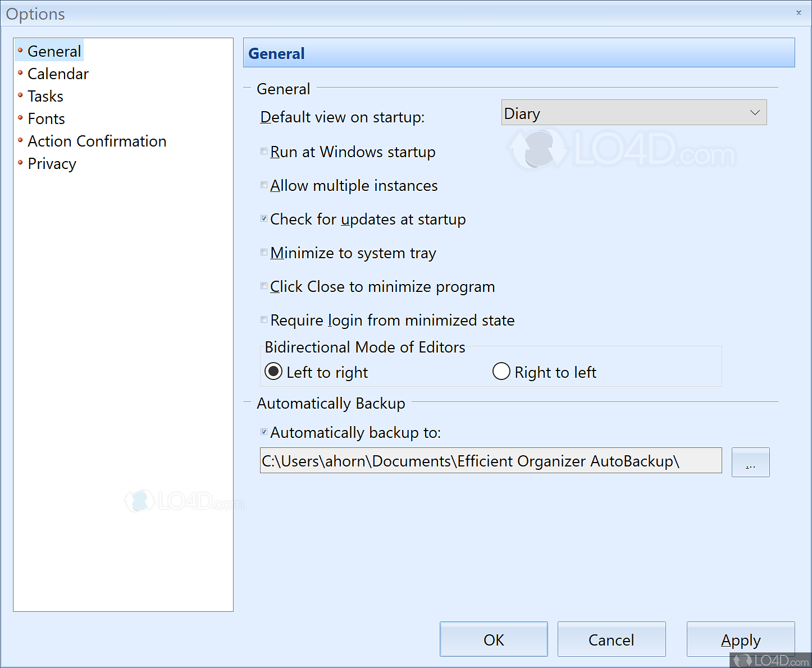Image resolution: width=812 pixels, height=668 pixels.
Task: Click the backup path input field
Action: (x=490, y=460)
